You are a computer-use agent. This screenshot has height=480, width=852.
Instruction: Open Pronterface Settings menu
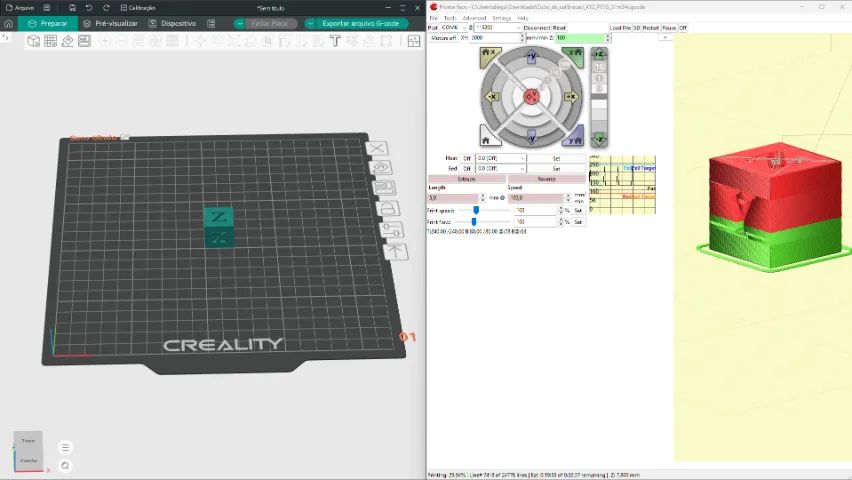click(x=502, y=18)
